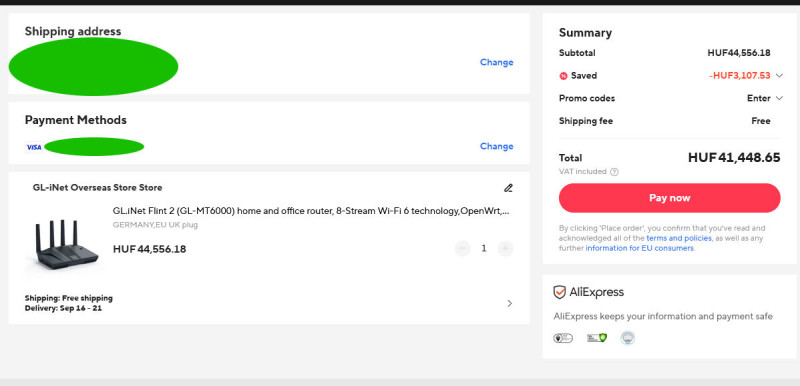The image size is (800, 386).
Task: Select the GERMANY,EU UK plug variant text
Action: [155, 225]
